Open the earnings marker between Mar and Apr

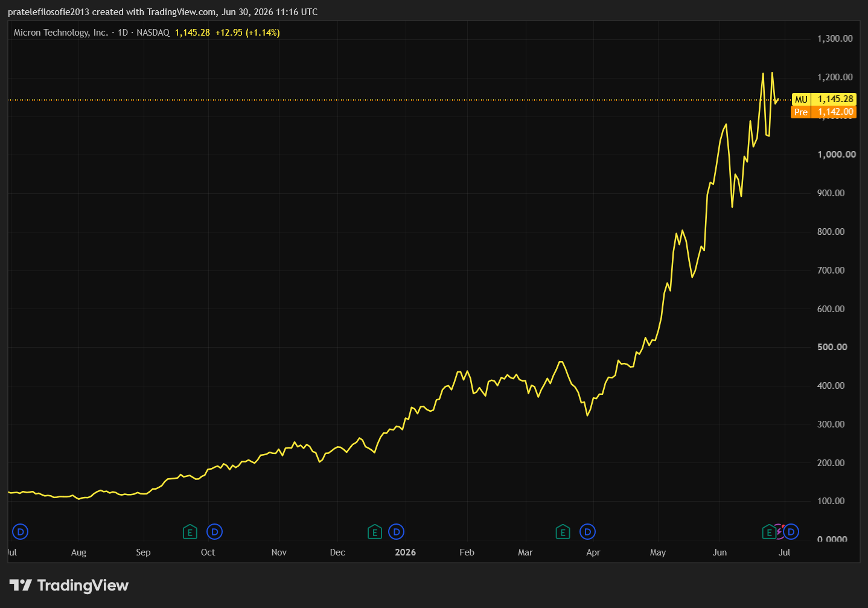563,532
